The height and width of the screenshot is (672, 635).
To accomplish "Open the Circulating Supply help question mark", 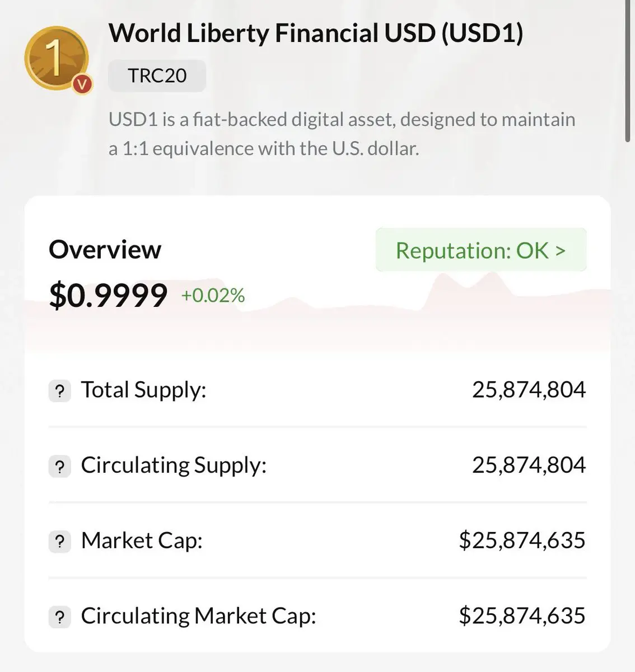I will tap(60, 466).
